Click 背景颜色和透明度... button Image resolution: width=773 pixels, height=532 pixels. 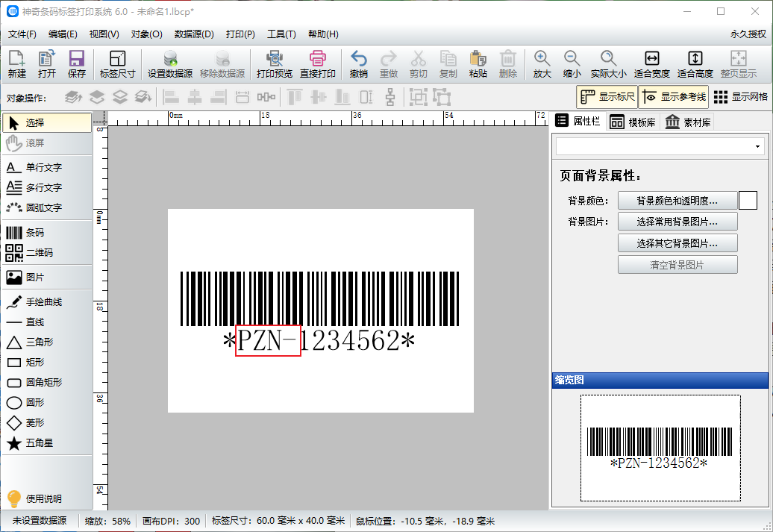click(677, 201)
